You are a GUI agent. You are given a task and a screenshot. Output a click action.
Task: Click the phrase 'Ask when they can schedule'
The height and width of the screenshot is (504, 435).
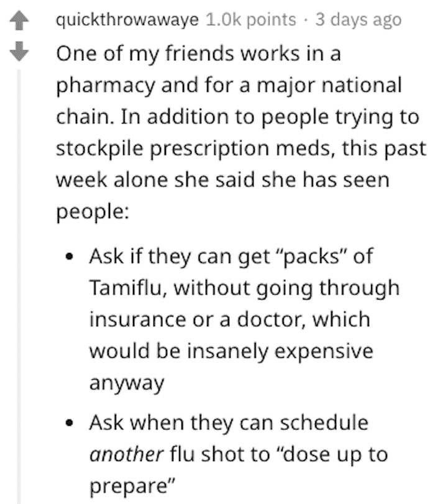pos(229,423)
